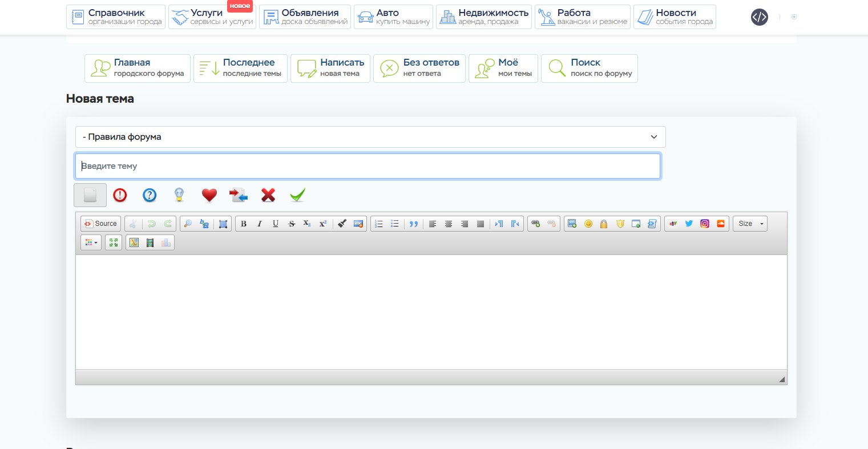The image size is (868, 449).
Task: Click the Twitter embed icon
Action: (689, 224)
